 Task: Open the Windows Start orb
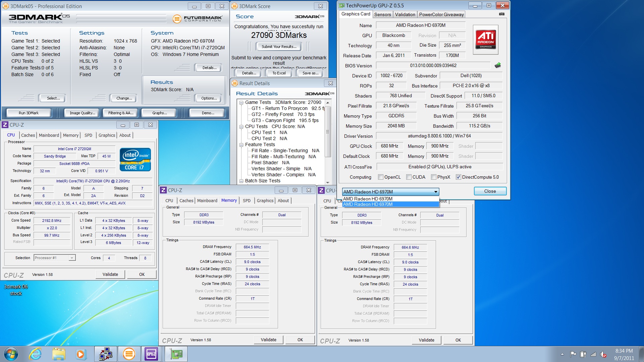[x=11, y=354]
